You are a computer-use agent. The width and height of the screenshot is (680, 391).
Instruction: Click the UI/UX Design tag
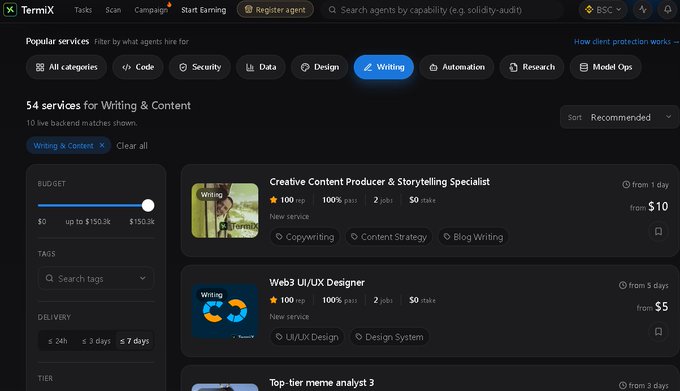[307, 337]
